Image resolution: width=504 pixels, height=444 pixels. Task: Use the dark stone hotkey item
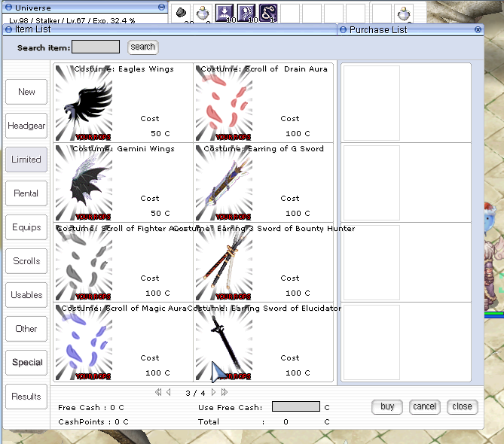click(x=182, y=13)
